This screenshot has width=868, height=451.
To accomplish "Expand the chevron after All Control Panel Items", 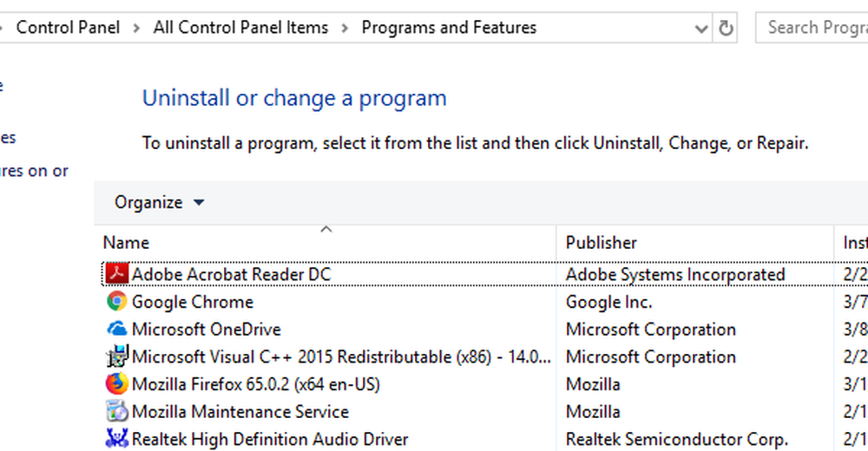I will point(345,28).
